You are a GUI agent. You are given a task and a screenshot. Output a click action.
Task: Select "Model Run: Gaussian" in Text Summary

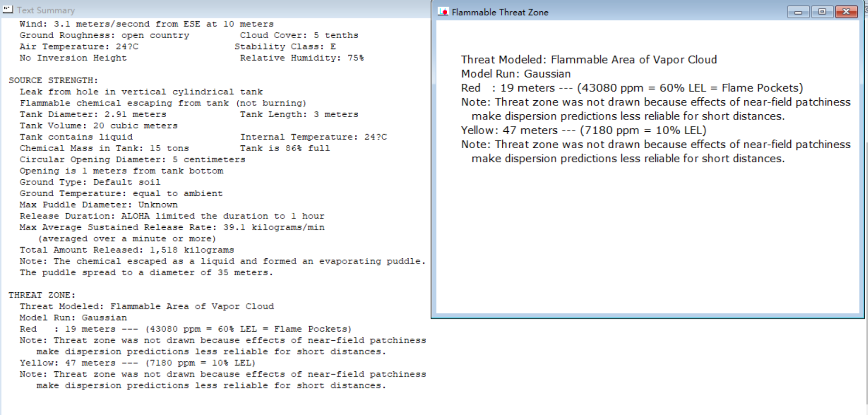[x=73, y=318]
